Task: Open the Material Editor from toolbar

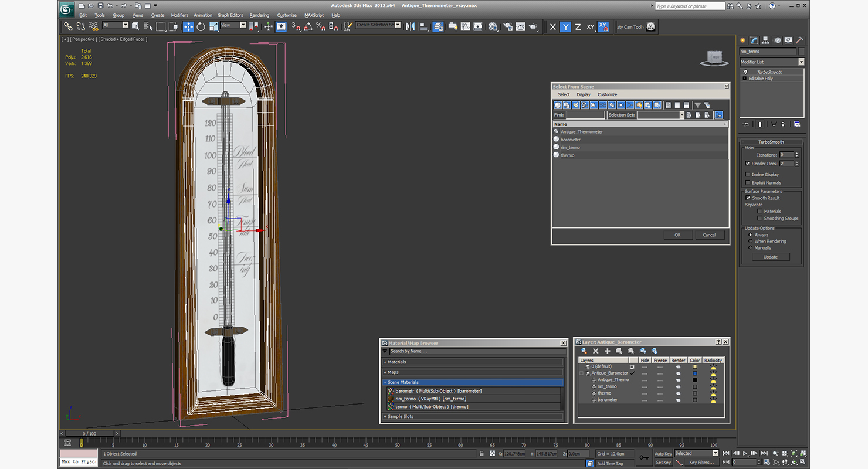Action: [x=493, y=26]
